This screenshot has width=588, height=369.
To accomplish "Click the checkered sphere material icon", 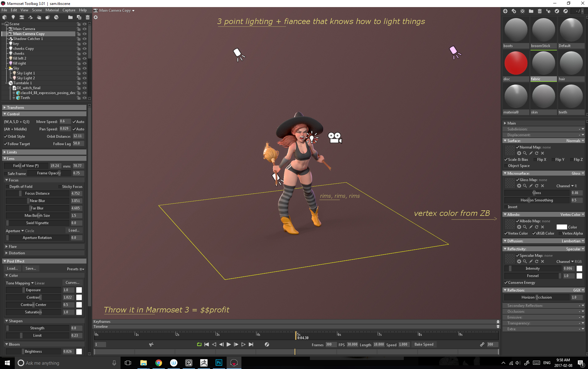I will click(x=522, y=11).
